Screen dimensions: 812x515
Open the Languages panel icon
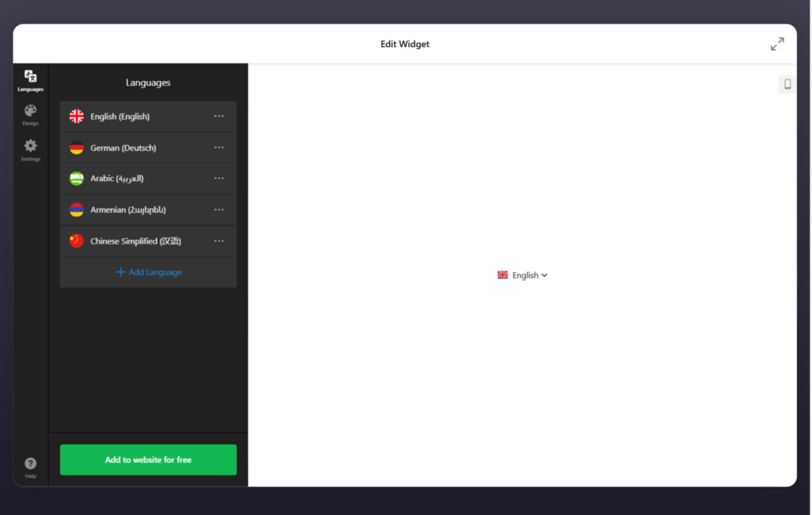pos(30,79)
